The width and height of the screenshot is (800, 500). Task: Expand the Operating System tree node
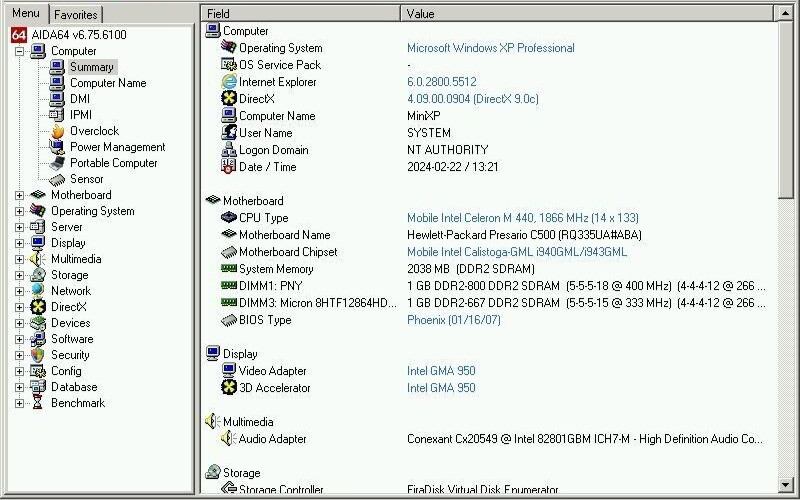click(19, 211)
